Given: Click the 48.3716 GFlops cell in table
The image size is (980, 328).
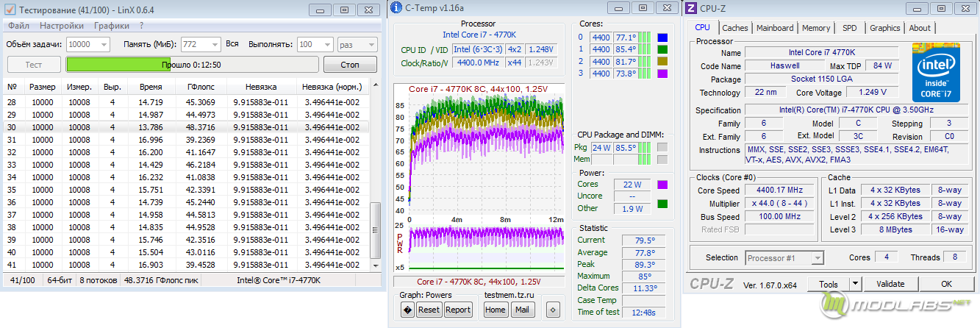Looking at the screenshot, I should (x=201, y=127).
